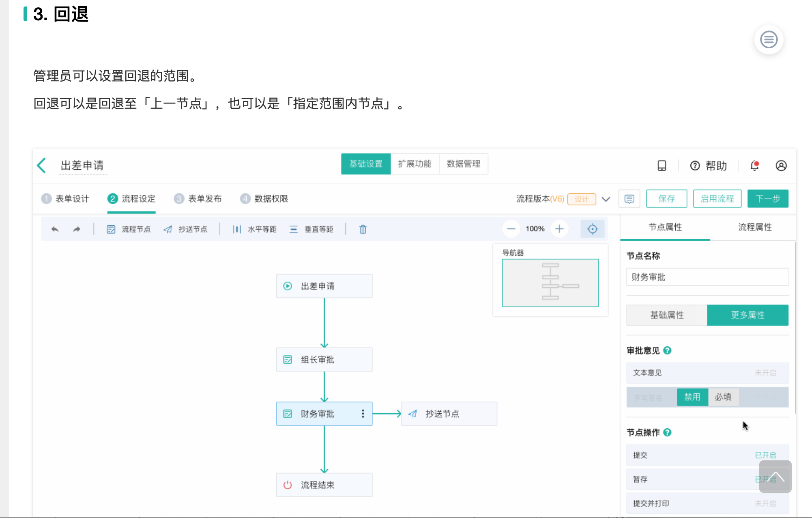
Task: Click the 出差申请 form title text
Action: pos(82,166)
